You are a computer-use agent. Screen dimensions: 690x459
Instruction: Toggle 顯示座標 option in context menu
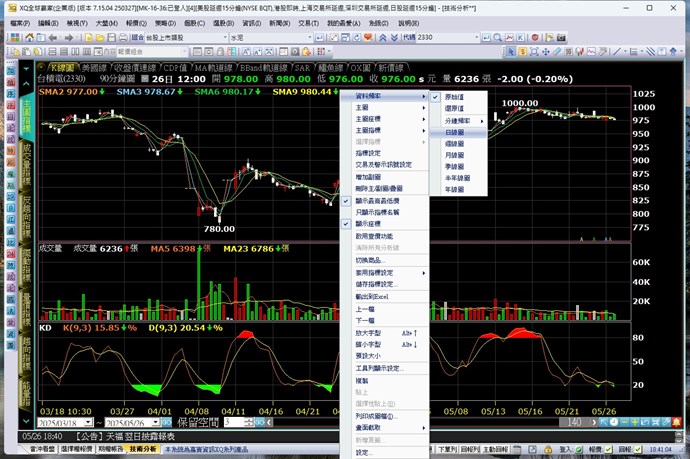pos(371,223)
